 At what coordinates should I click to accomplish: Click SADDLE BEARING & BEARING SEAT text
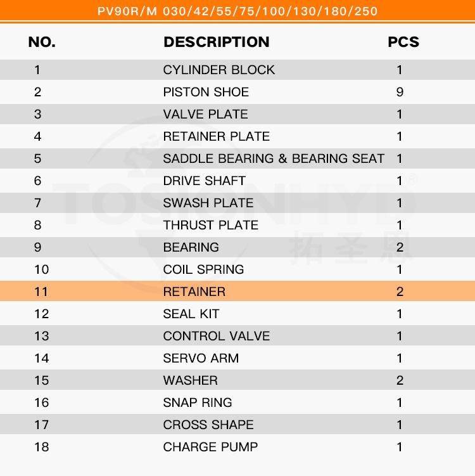(274, 158)
